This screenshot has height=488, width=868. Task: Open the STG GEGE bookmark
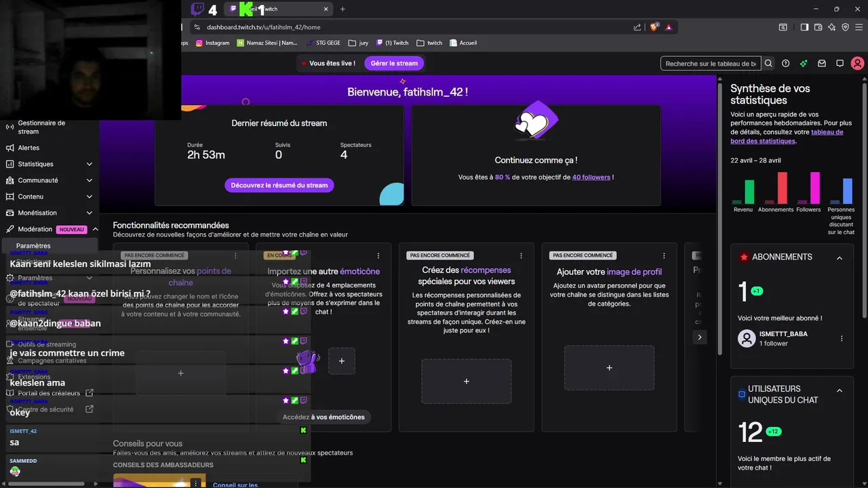pos(323,43)
